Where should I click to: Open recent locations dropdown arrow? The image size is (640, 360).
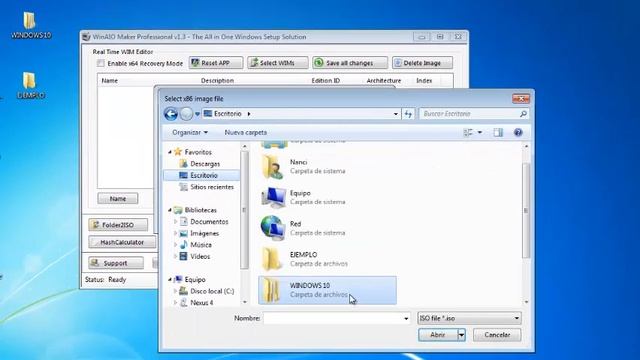click(x=198, y=114)
